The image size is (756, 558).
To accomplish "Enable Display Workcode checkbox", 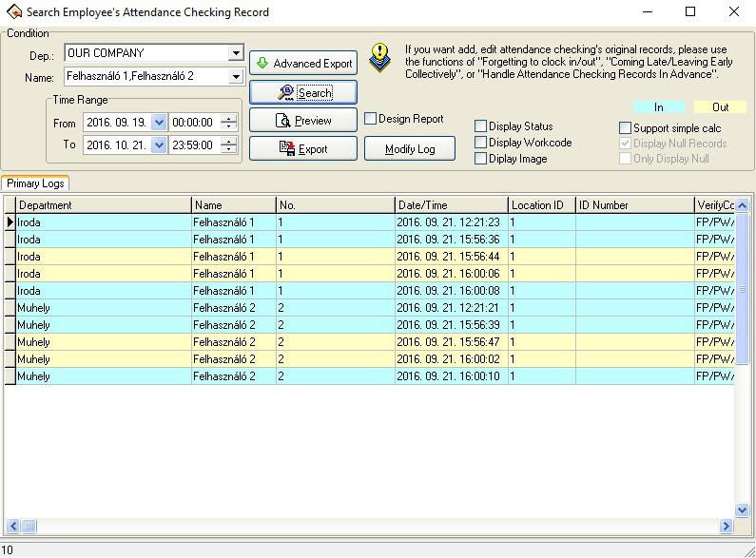I will (x=480, y=143).
